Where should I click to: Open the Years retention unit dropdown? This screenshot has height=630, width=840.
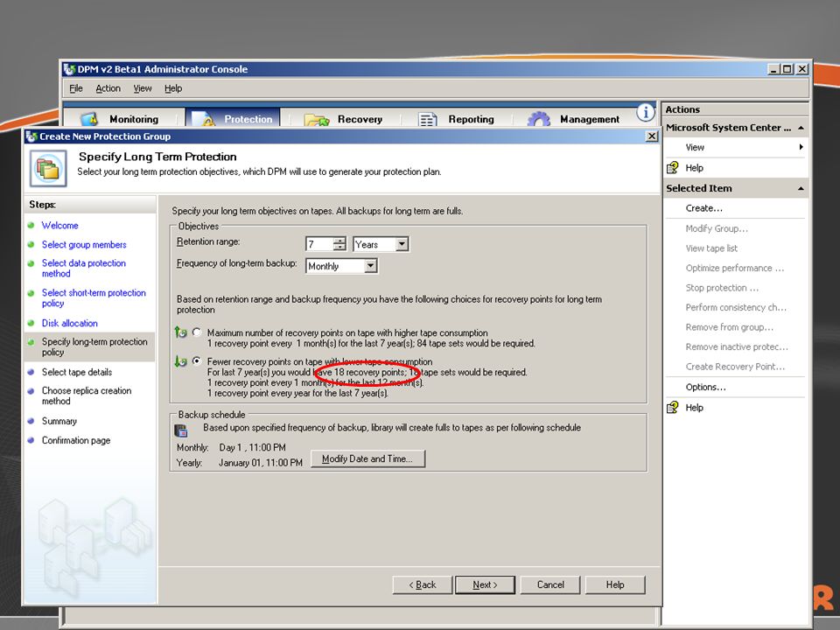(402, 244)
